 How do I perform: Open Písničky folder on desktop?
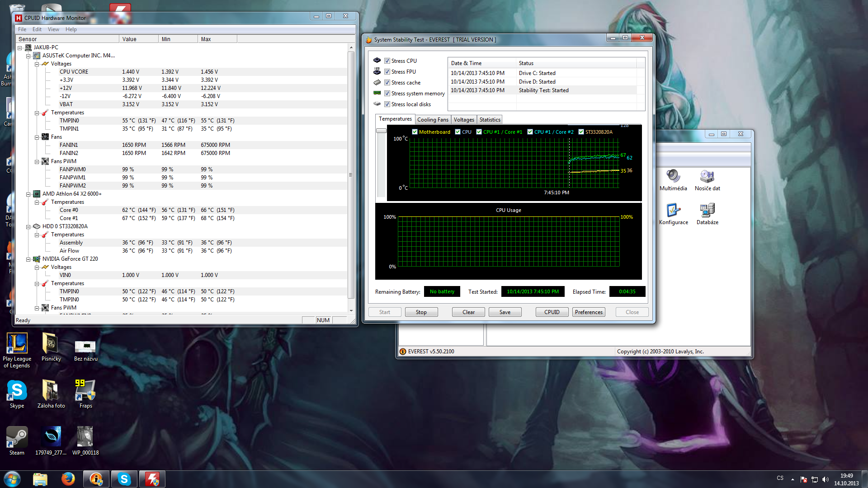tap(51, 347)
